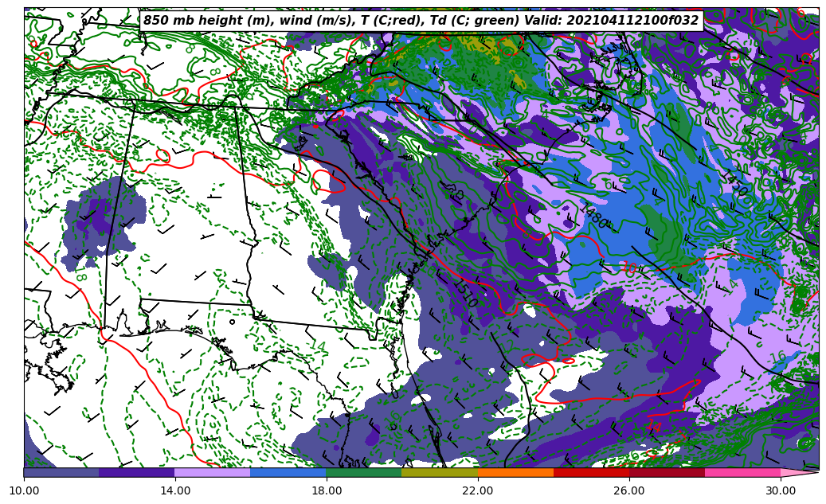Click the map title text box
The width and height of the screenshot is (826, 504).
(421, 21)
